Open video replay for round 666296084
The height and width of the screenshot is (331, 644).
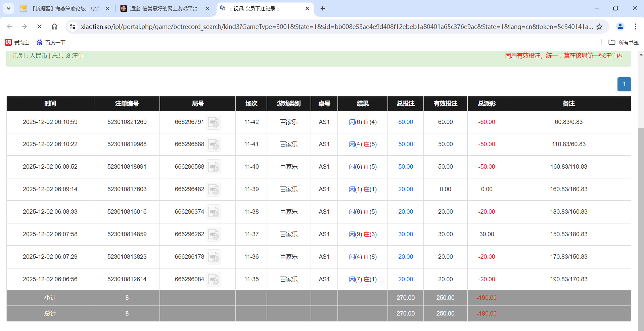coord(214,279)
